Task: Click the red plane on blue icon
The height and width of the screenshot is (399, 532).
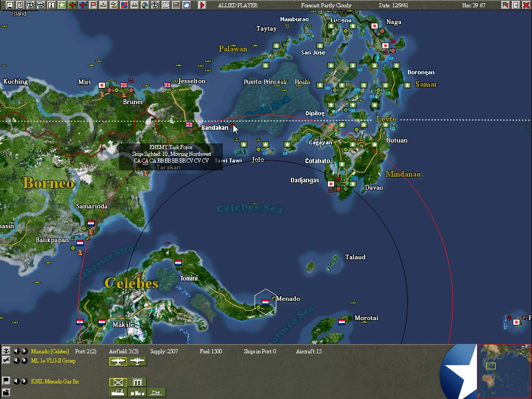Action: (83, 5)
